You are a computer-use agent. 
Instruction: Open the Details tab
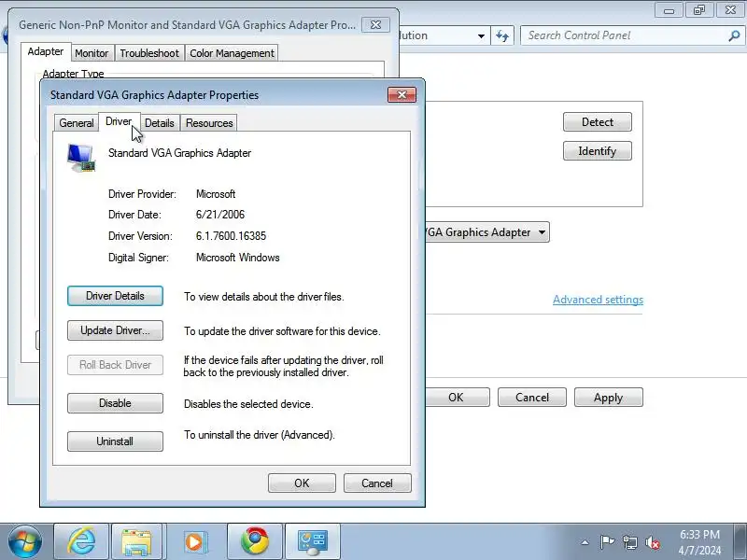pyautogui.click(x=160, y=123)
